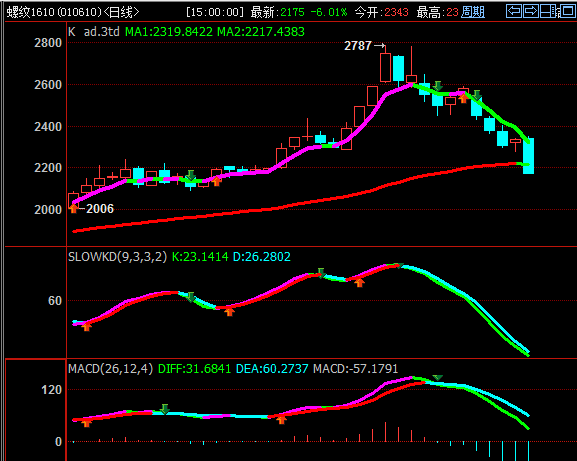The image size is (577, 461).
Task: Click the right arrow navigation icon
Action: (x=531, y=11)
